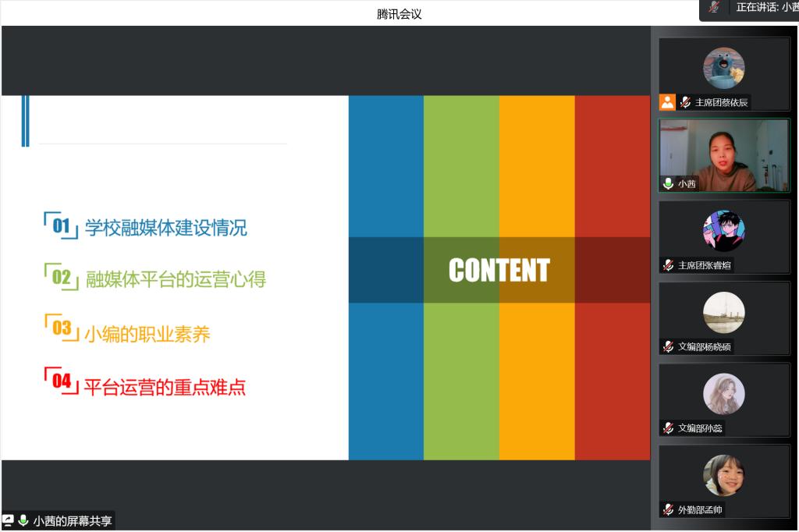
Task: Click the orange host icon beside 主席团蔡依辰
Action: coord(667,102)
